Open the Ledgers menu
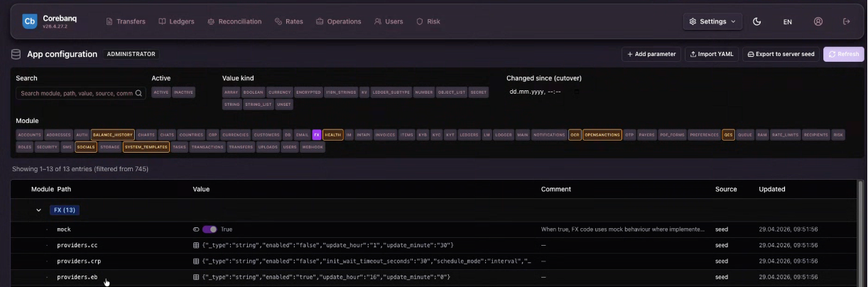Image resolution: width=868 pixels, height=287 pixels. pyautogui.click(x=176, y=21)
